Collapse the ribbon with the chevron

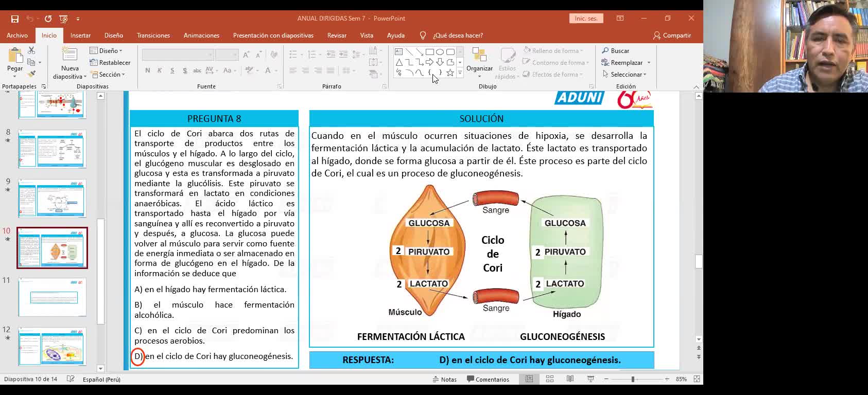tap(696, 86)
